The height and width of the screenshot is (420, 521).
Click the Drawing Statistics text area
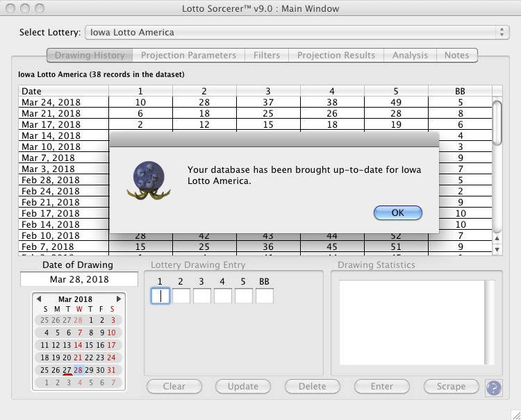click(x=412, y=322)
